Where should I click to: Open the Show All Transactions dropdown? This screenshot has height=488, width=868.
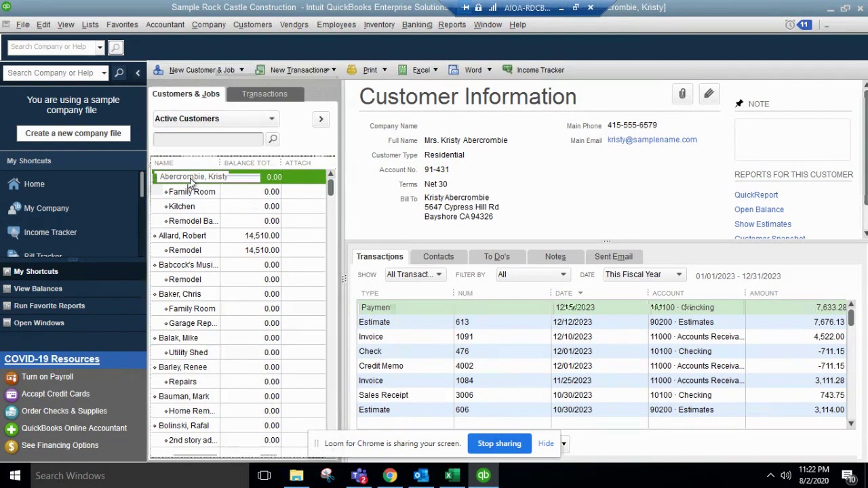pyautogui.click(x=414, y=274)
